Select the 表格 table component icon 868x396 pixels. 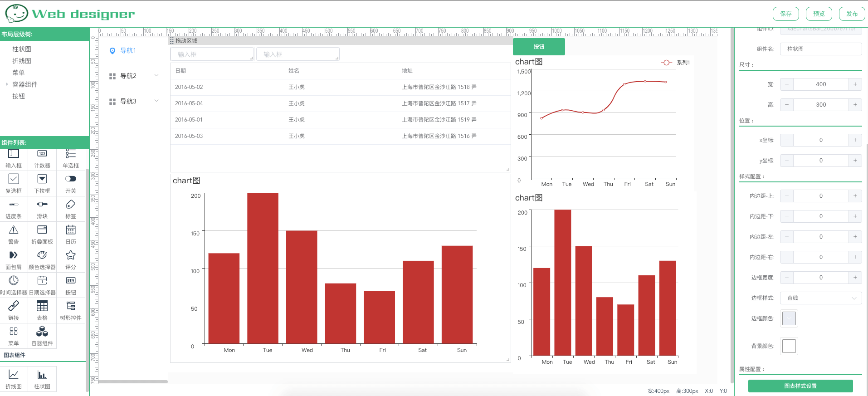coord(42,306)
